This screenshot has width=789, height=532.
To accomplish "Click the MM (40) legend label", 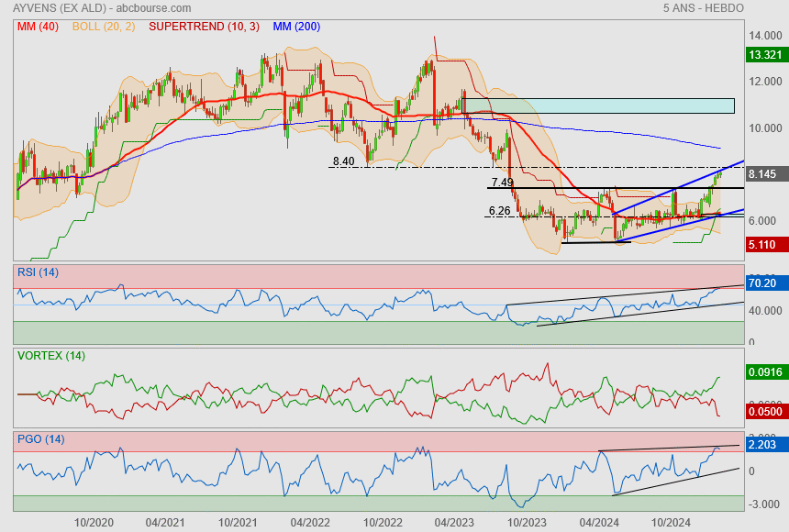I will (x=38, y=27).
